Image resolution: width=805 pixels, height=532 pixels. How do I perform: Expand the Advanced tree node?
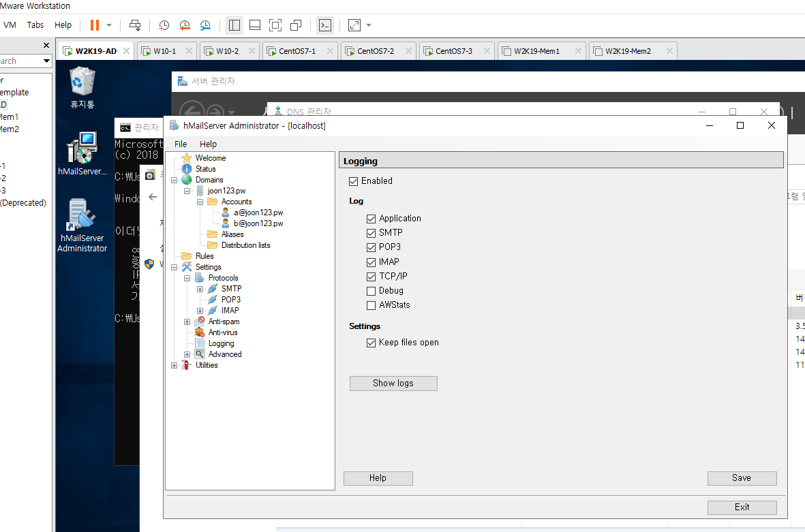187,354
